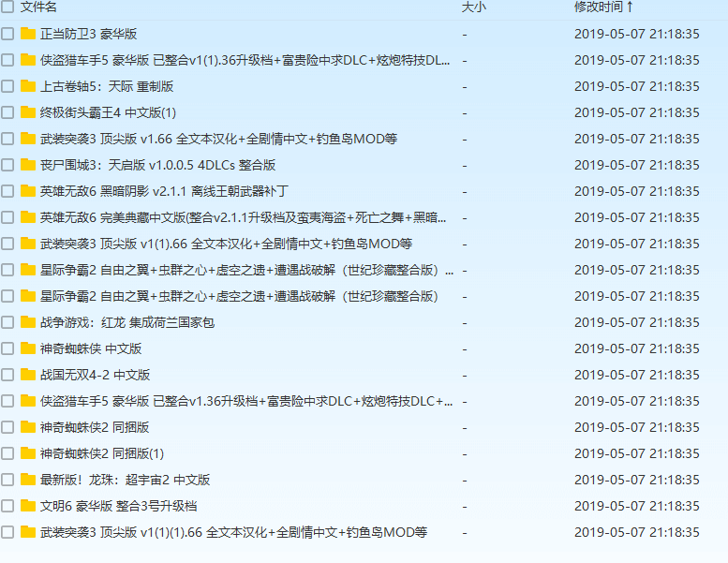Viewport: 728px width, 563px height.
Task: Click folder icon of 最新版！龙珠：超宇宙2 中文版
Action: click(28, 480)
